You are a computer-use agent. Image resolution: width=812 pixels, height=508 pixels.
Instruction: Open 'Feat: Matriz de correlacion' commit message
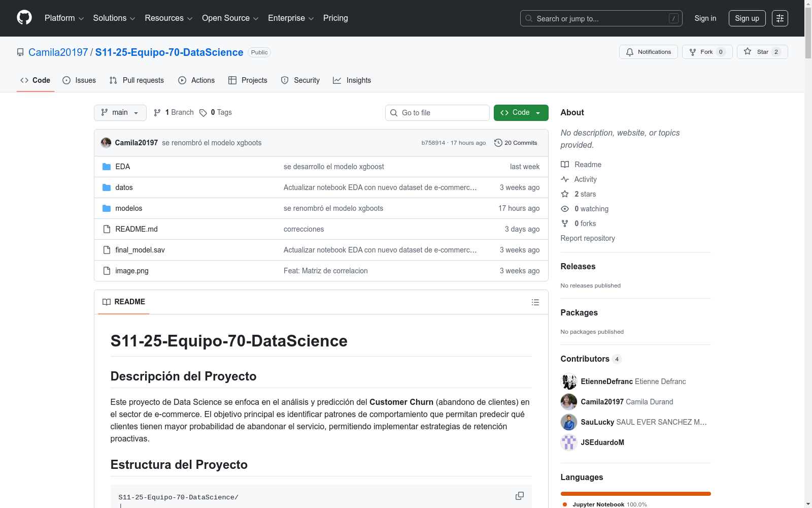pyautogui.click(x=326, y=271)
